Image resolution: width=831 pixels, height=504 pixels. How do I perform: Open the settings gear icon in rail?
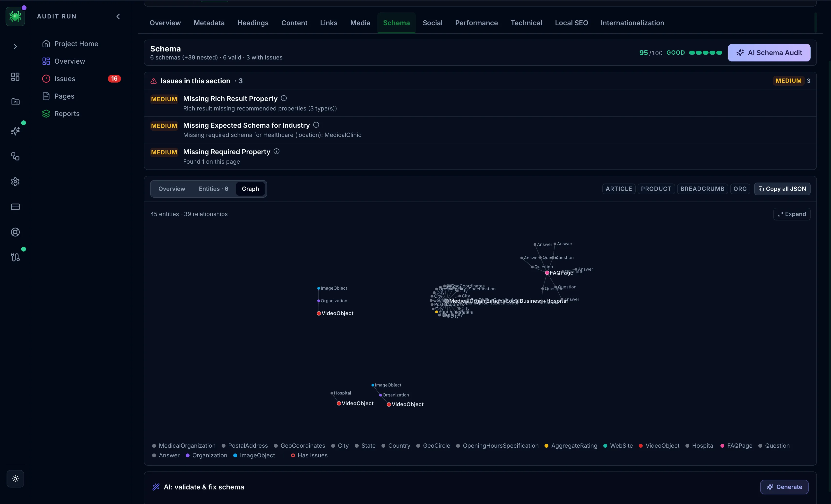click(15, 182)
